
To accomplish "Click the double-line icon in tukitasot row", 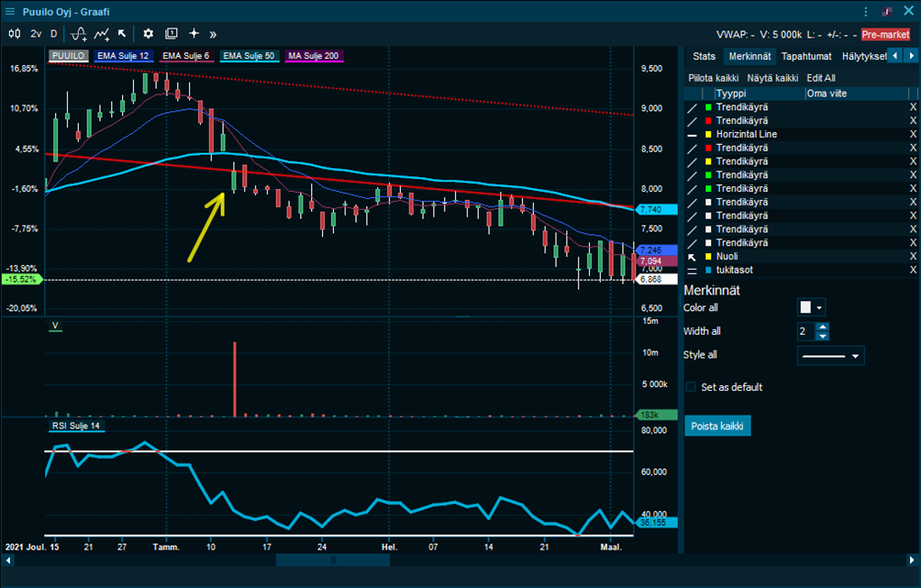I will (693, 271).
